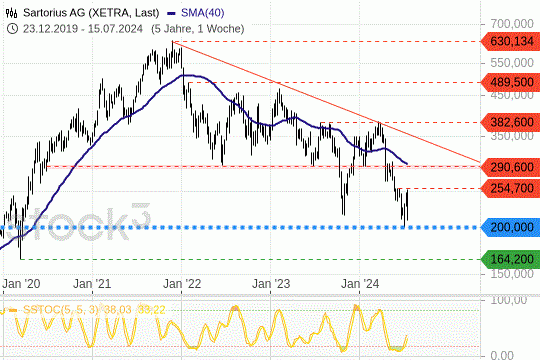Select the green 164,200 support label
Image resolution: width=540 pixels, height=360 pixels.
click(x=510, y=259)
